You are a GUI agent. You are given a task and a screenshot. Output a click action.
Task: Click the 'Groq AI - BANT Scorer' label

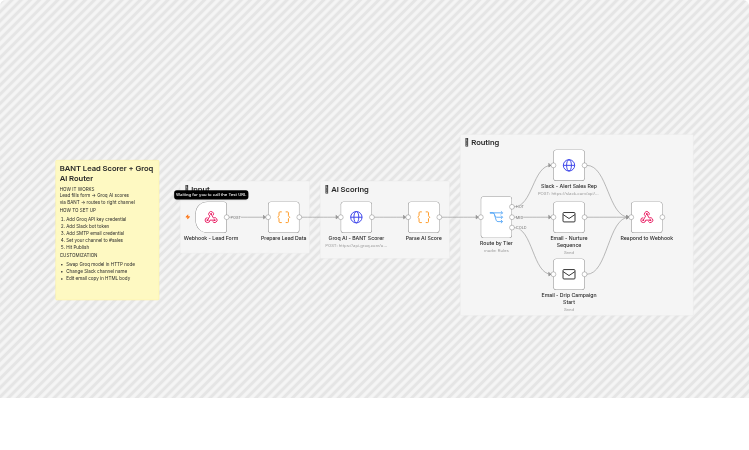[x=356, y=238]
